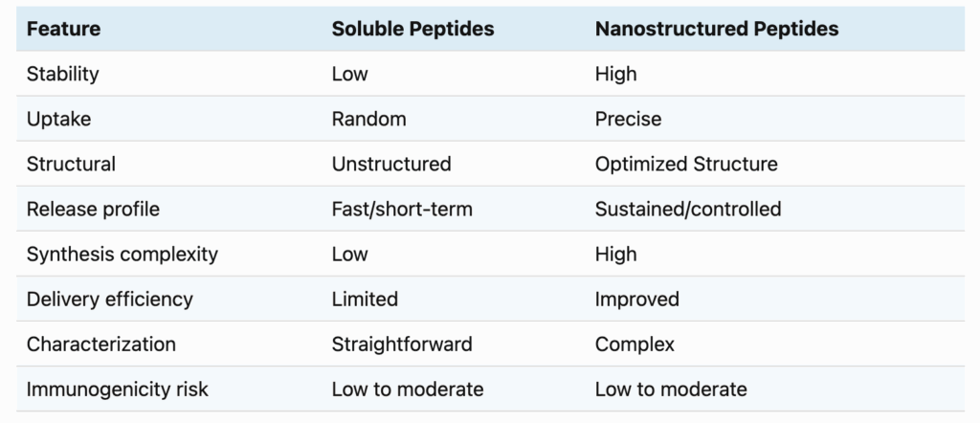Click the Unstructured cell
This screenshot has height=423, width=980.
[391, 164]
